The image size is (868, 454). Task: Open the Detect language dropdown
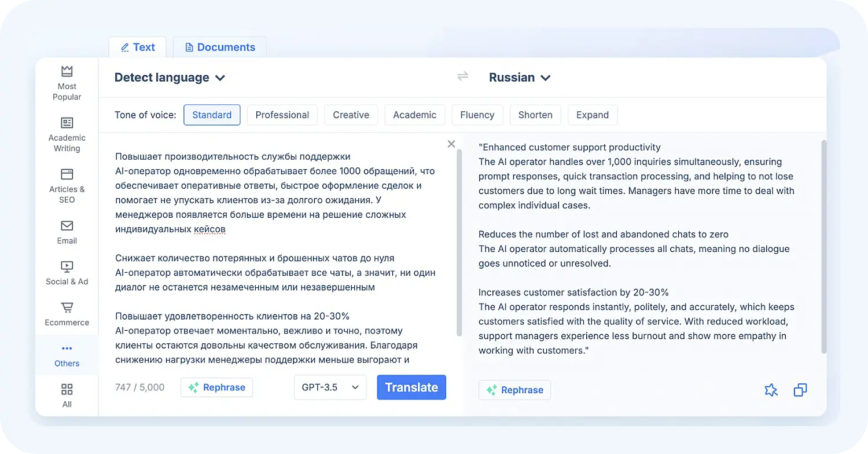[x=170, y=77]
